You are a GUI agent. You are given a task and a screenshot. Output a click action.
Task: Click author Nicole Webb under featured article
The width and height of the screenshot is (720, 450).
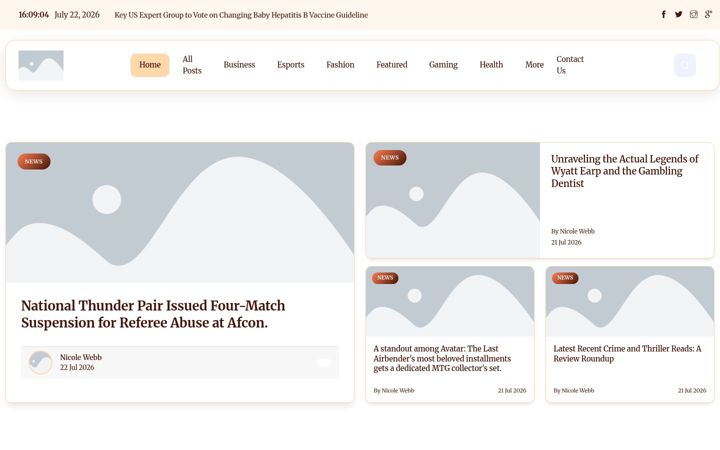[81, 357]
